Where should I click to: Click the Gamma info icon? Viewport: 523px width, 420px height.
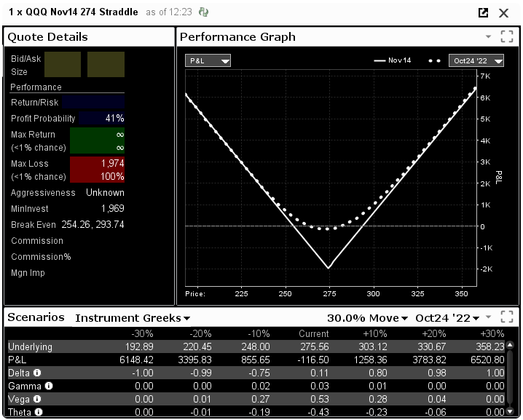coord(49,386)
